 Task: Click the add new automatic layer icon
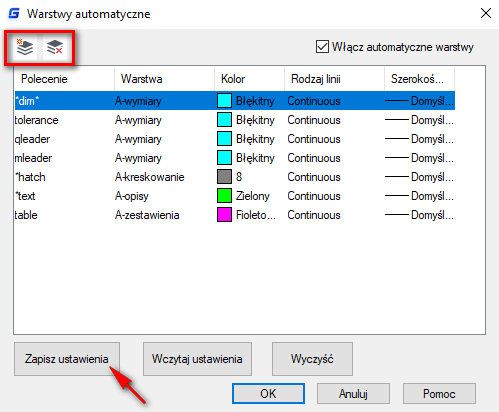tap(25, 47)
